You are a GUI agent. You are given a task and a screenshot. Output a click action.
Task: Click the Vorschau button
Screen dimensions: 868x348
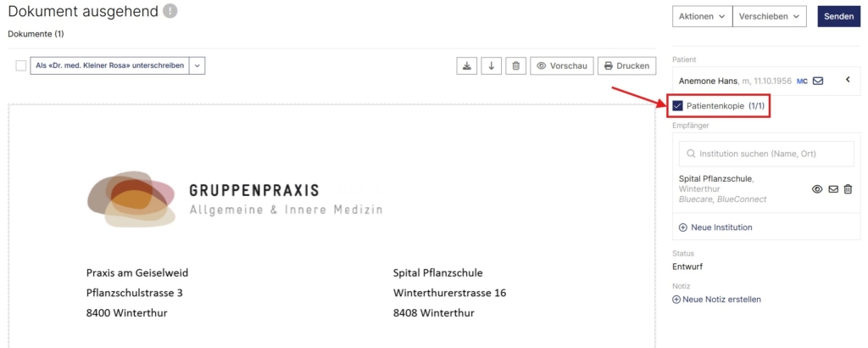[562, 65]
